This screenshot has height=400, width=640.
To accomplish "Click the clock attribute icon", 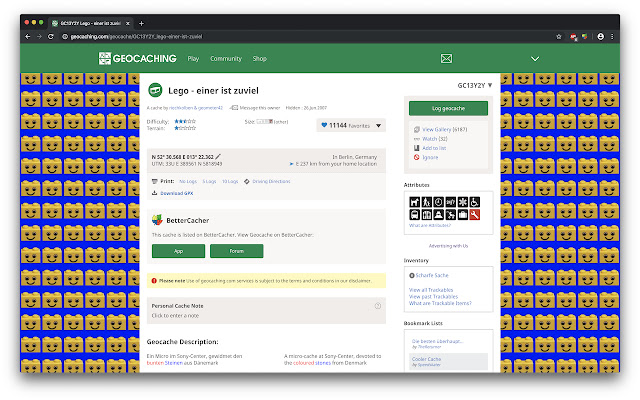I will tap(438, 202).
